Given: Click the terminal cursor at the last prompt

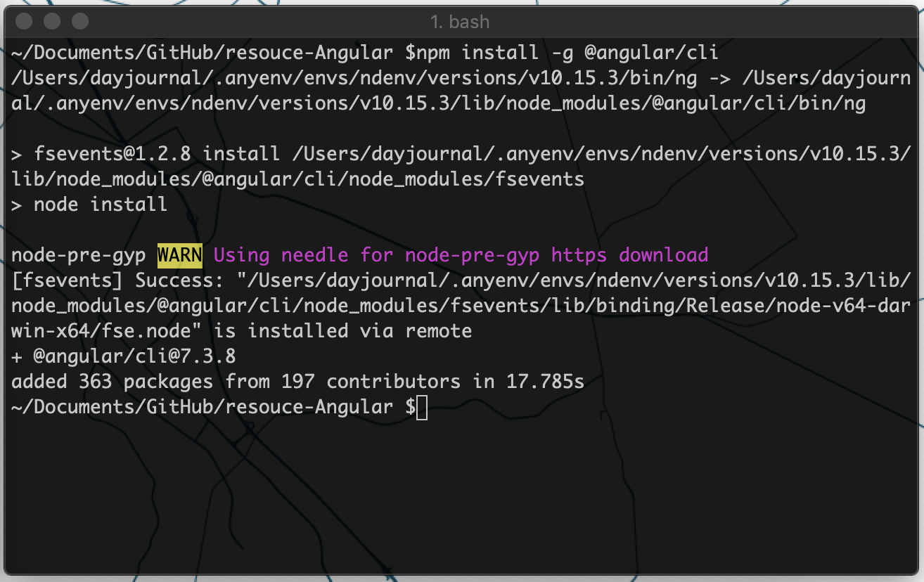Looking at the screenshot, I should click(x=422, y=408).
